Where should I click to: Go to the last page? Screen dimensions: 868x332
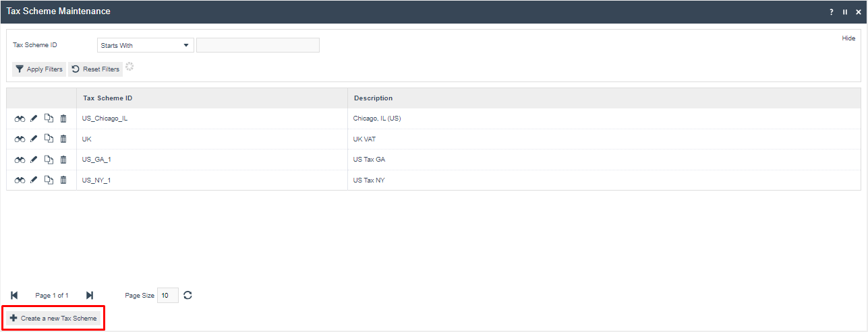pyautogui.click(x=90, y=296)
